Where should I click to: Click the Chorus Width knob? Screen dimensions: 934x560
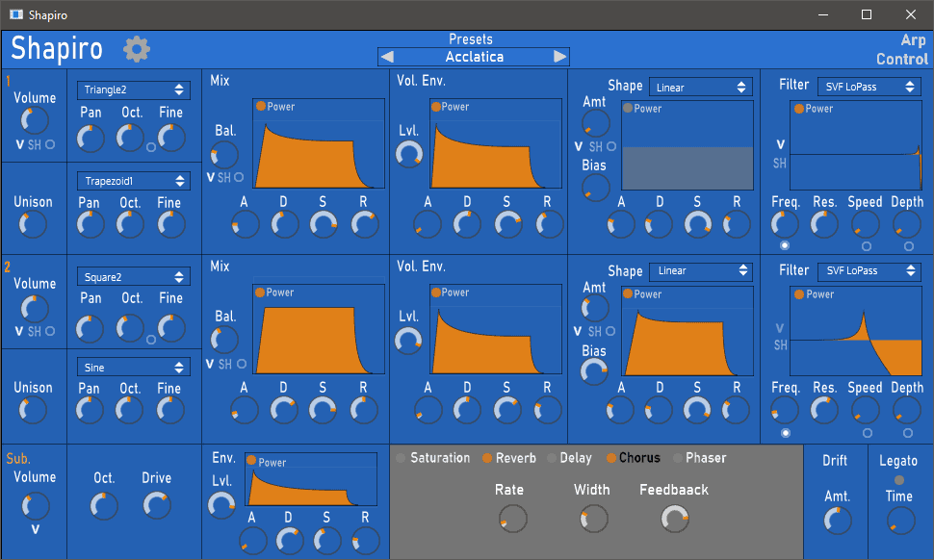point(593,519)
